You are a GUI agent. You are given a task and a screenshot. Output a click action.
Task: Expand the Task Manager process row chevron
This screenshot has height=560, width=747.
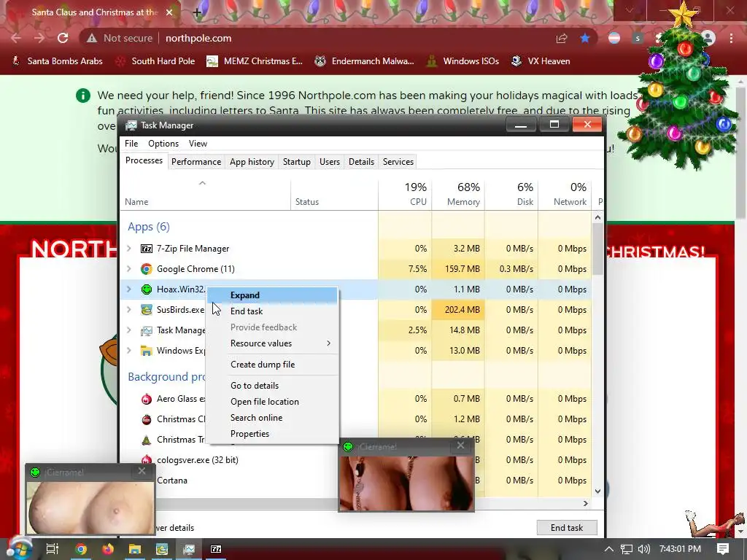click(128, 330)
